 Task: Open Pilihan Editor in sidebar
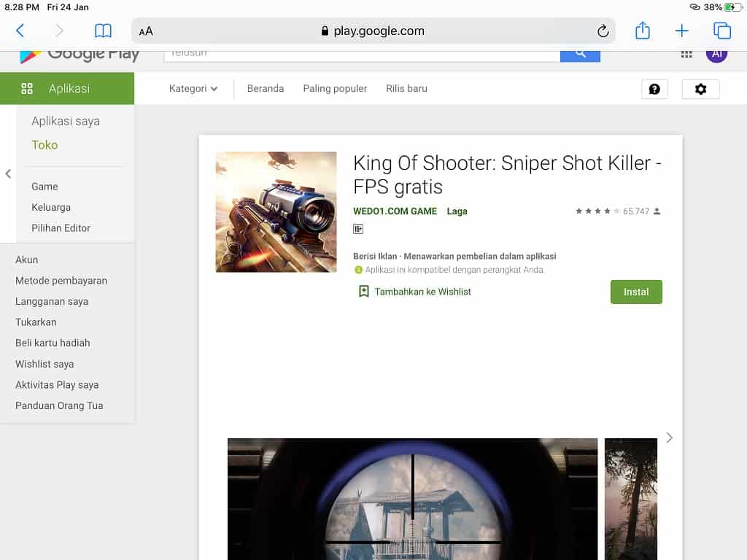tap(61, 228)
